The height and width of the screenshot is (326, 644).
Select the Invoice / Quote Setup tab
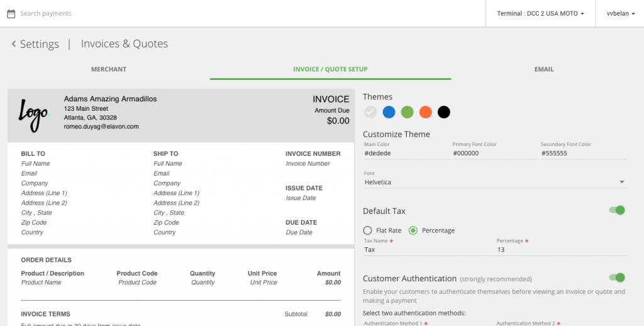(x=330, y=69)
